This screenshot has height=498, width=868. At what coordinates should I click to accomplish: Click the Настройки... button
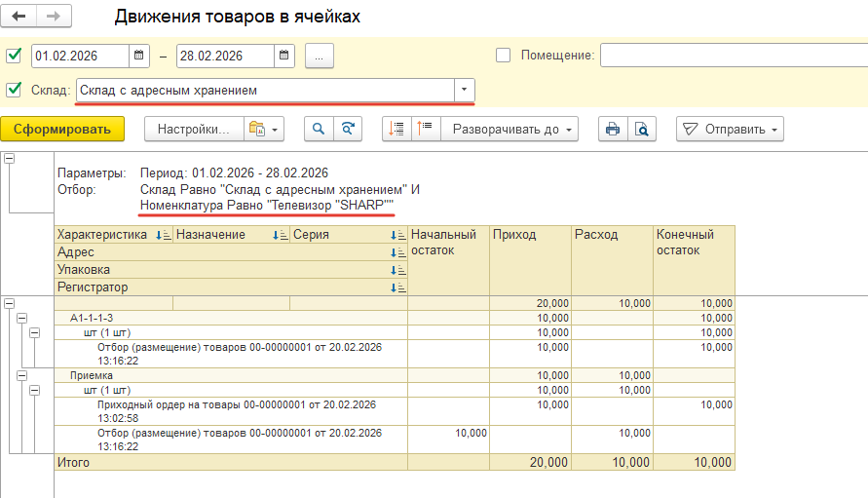pos(193,129)
